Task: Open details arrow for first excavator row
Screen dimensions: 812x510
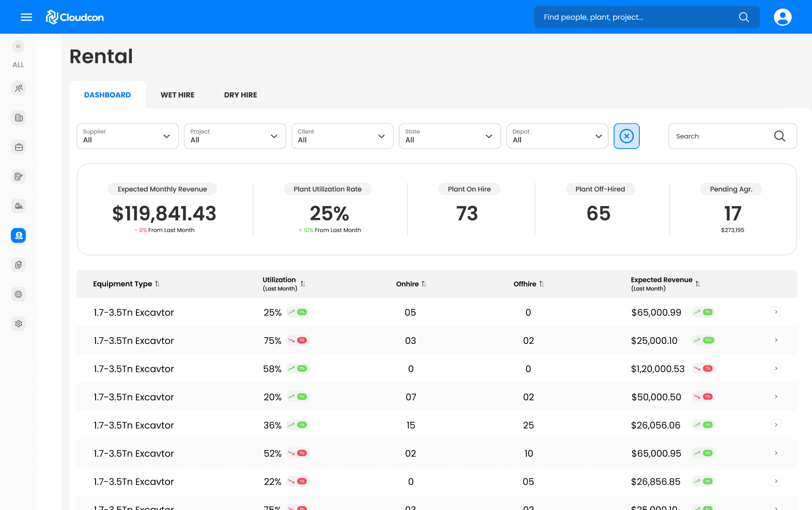Action: tap(776, 312)
